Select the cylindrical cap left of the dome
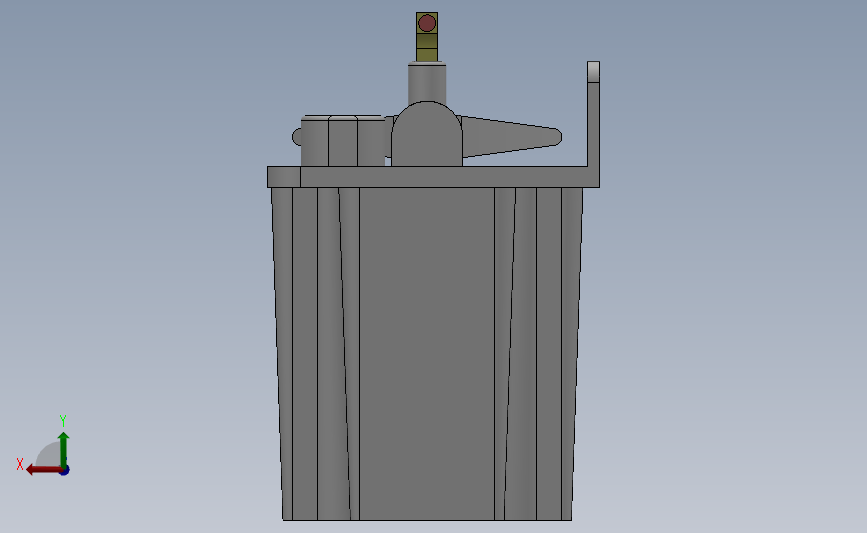 click(x=343, y=140)
